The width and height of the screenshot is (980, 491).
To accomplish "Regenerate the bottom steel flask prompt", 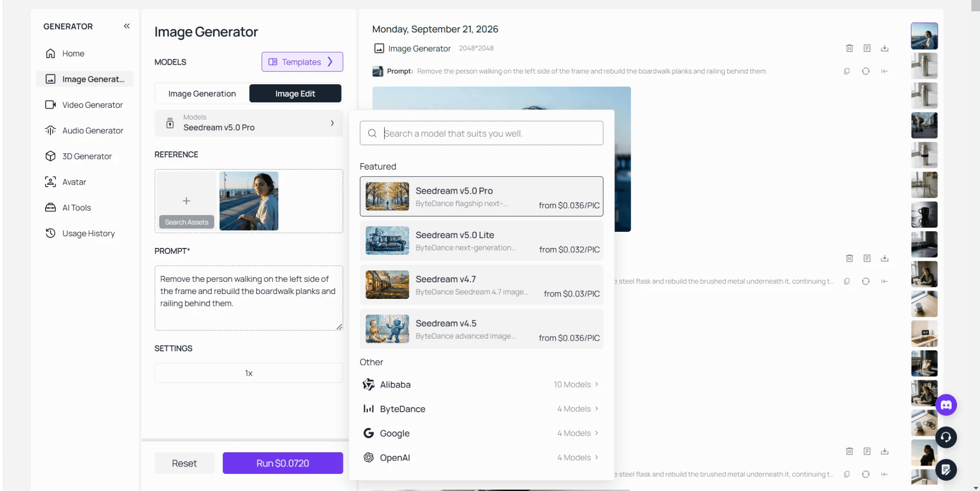I will (x=866, y=474).
